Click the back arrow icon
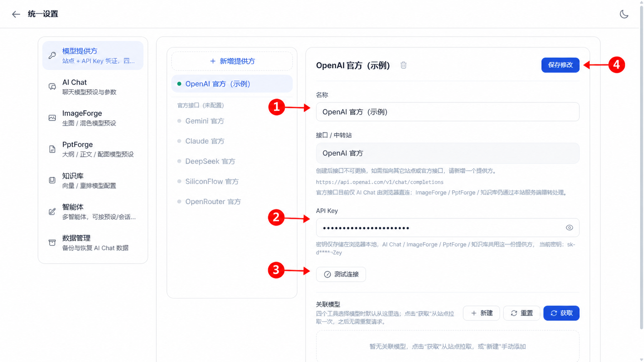 click(16, 14)
